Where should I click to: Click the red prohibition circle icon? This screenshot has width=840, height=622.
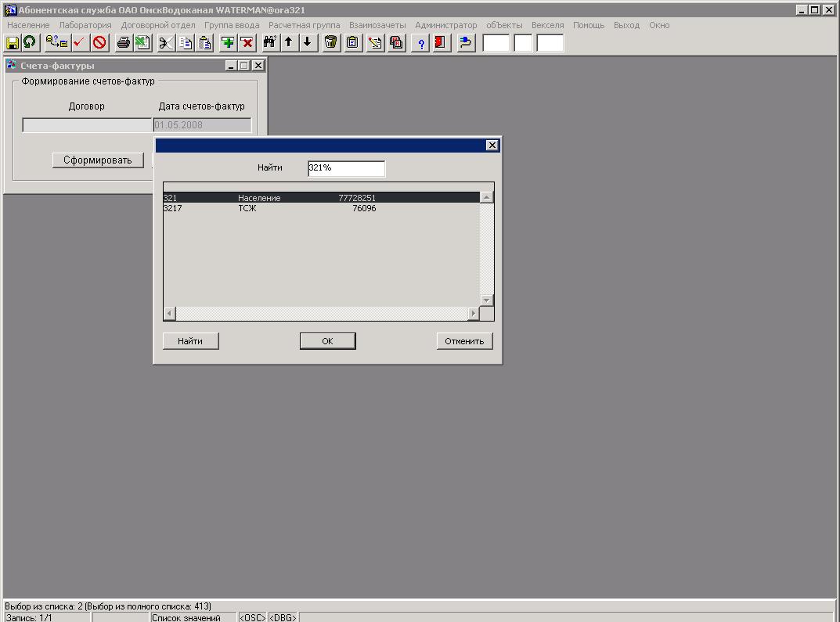[x=99, y=43]
